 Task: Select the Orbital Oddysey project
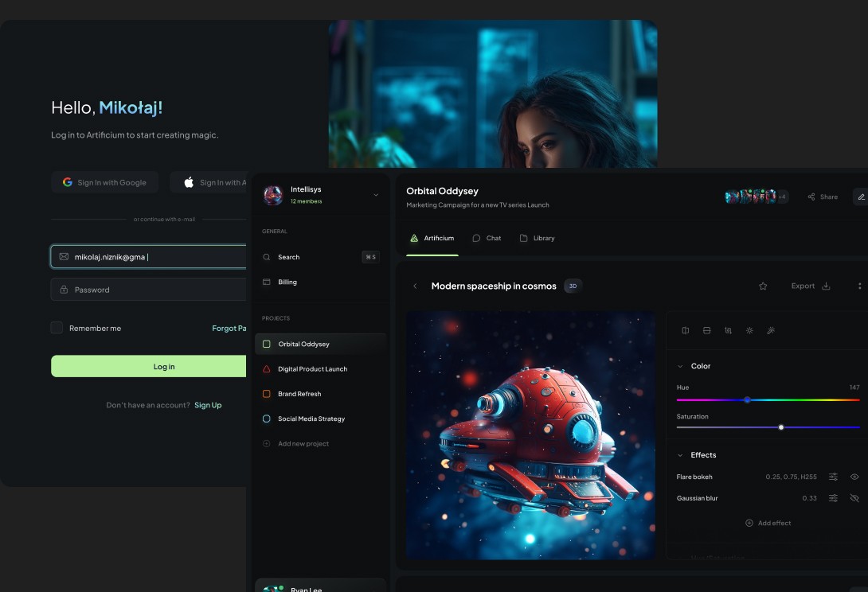[x=320, y=344]
